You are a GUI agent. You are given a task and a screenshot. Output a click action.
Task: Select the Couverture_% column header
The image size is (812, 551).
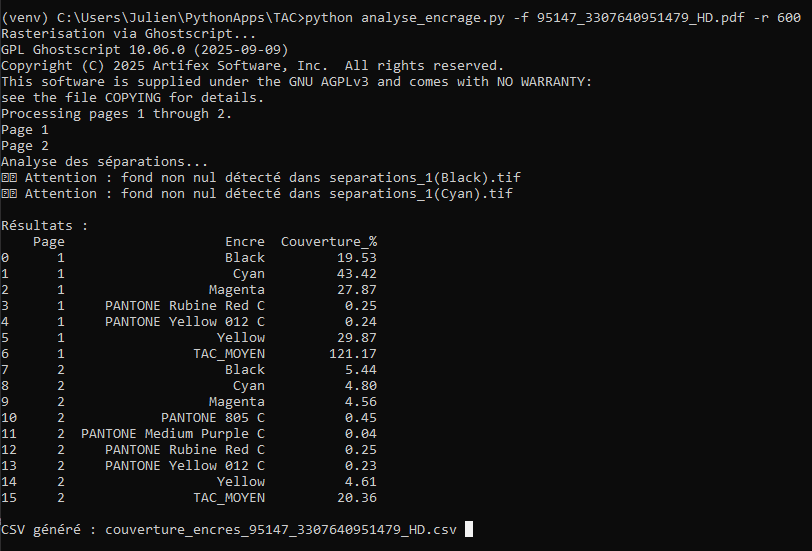[328, 242]
